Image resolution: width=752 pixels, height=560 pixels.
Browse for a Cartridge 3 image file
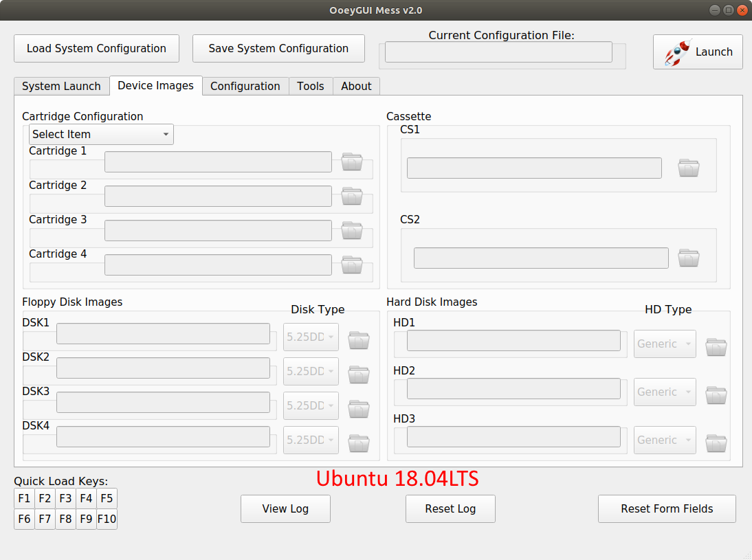point(352,231)
